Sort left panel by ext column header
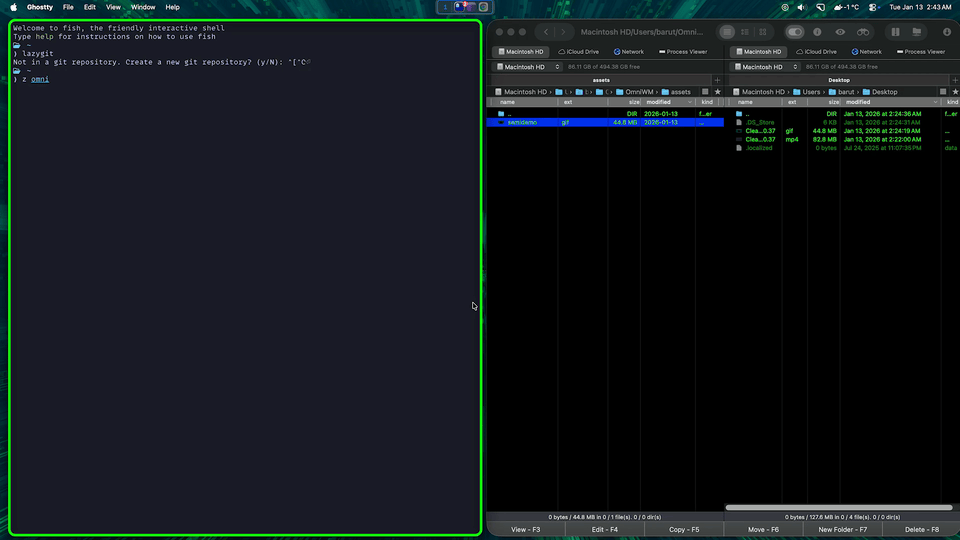 [582, 102]
